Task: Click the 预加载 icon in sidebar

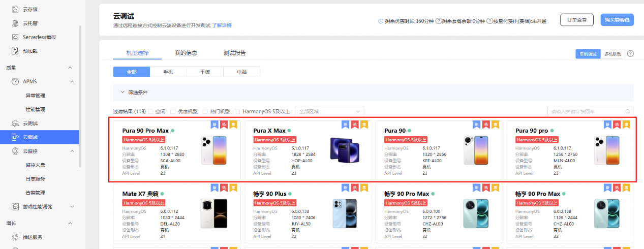Action: 15,51
